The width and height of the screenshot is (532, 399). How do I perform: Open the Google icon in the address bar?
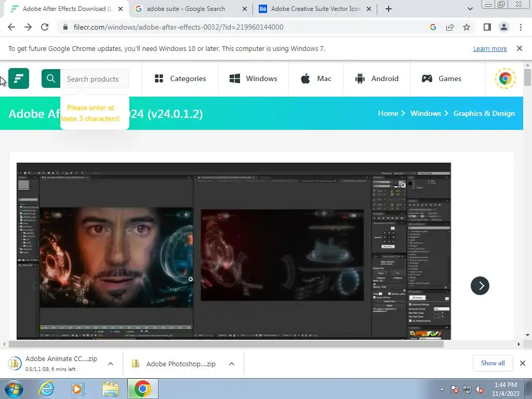point(433,27)
